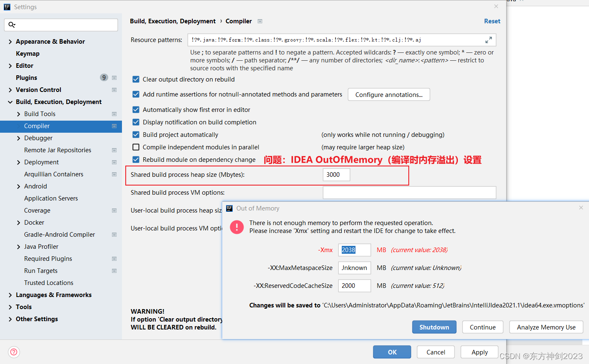Expand Other Settings section
Viewport: 589px width, 364px height.
[x=10, y=319]
